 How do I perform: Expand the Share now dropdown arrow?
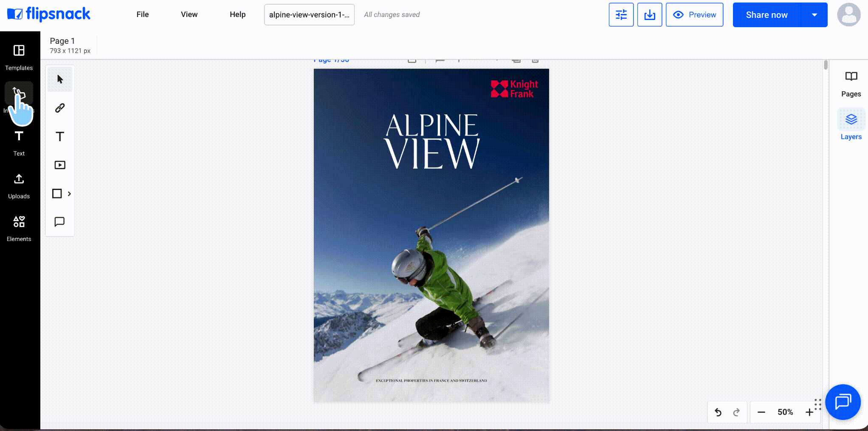[x=814, y=15]
